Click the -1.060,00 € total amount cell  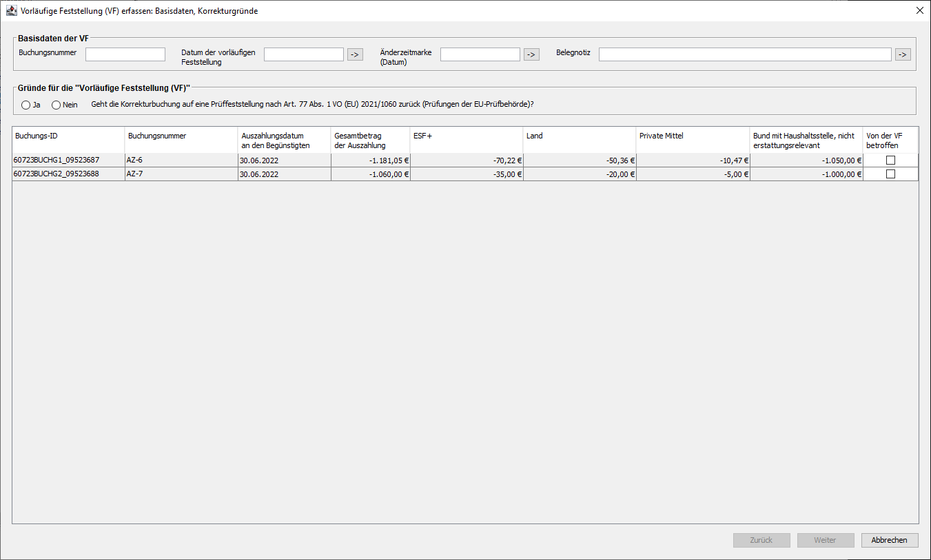tap(371, 174)
